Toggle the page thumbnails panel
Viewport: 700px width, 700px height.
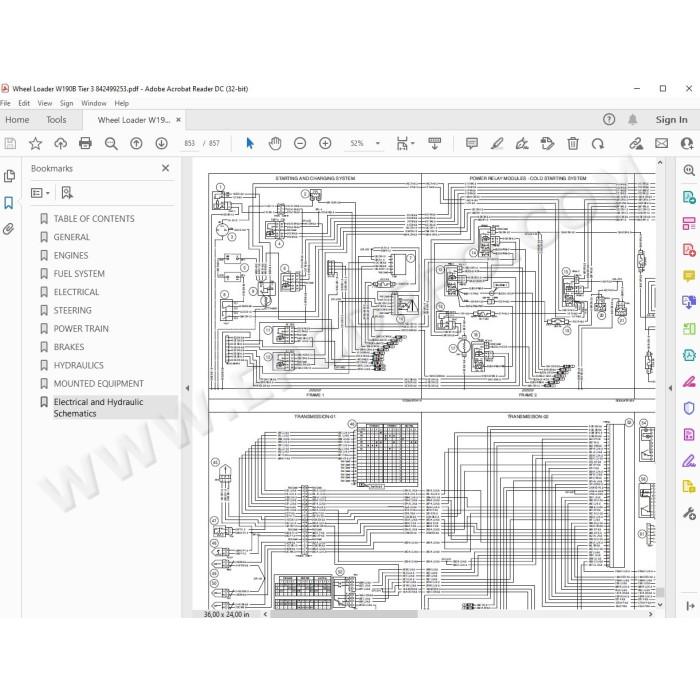coord(8,176)
